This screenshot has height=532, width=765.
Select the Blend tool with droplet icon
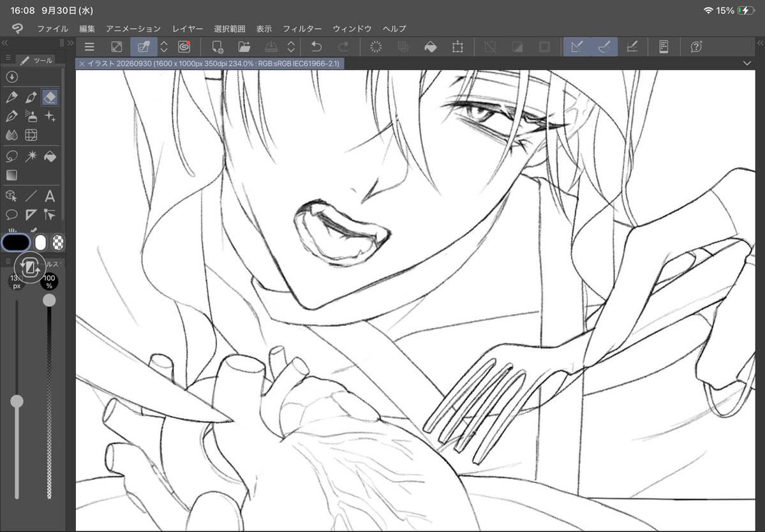point(11,135)
